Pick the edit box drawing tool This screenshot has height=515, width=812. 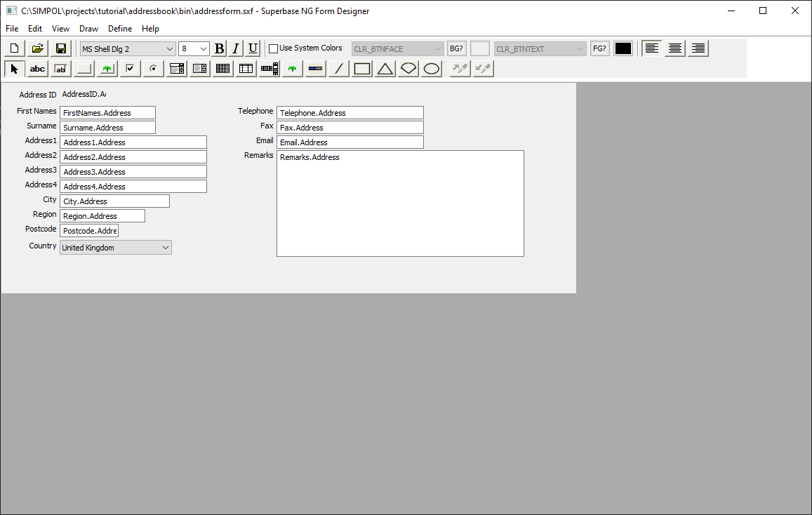60,68
